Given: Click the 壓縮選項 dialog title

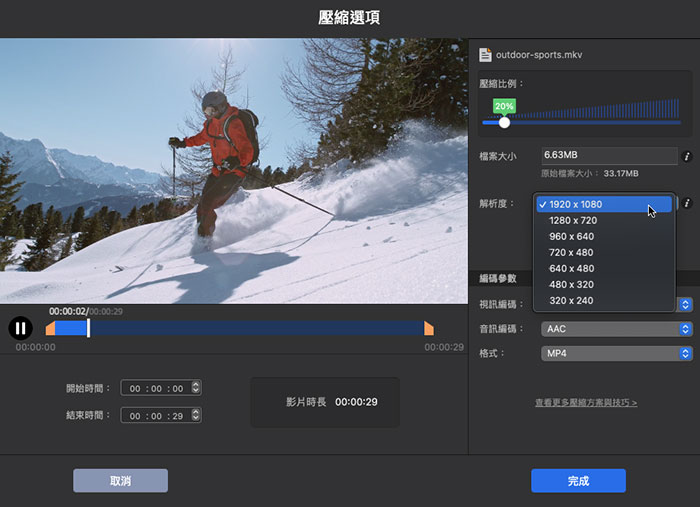Looking at the screenshot, I should tap(349, 18).
